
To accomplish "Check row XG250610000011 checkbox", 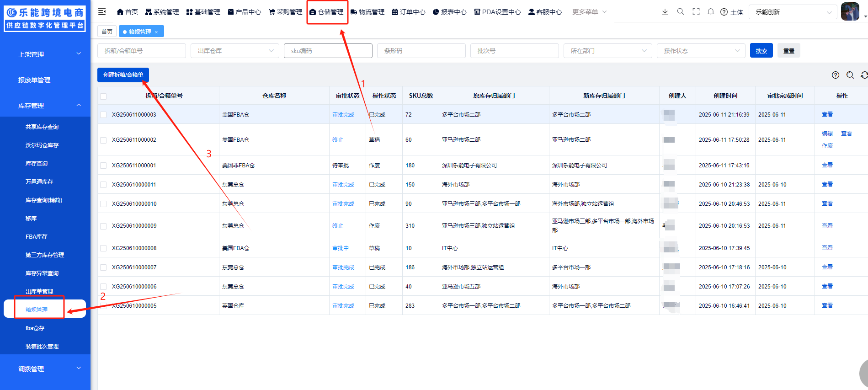I will tap(103, 185).
